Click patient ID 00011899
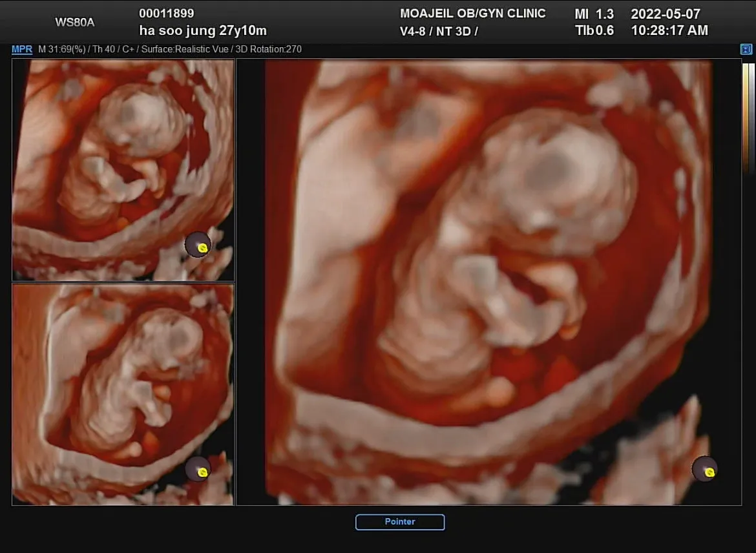756x553 pixels. [166, 14]
